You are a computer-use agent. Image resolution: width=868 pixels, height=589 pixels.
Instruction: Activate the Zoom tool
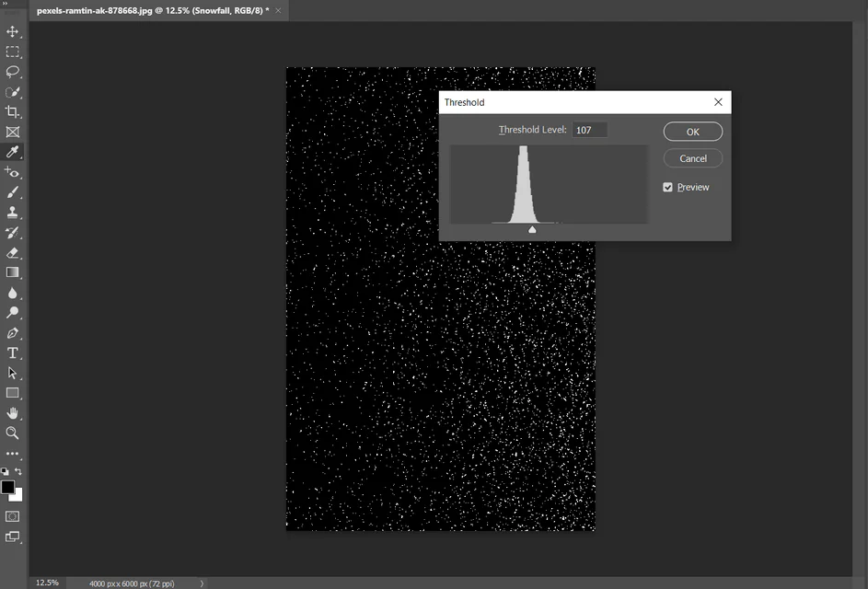(13, 433)
